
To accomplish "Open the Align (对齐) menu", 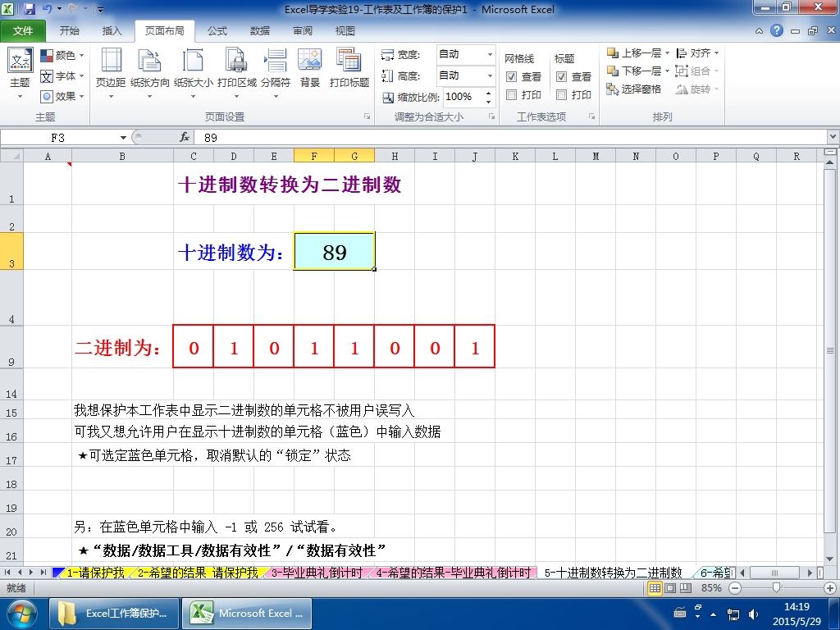I will 697,53.
